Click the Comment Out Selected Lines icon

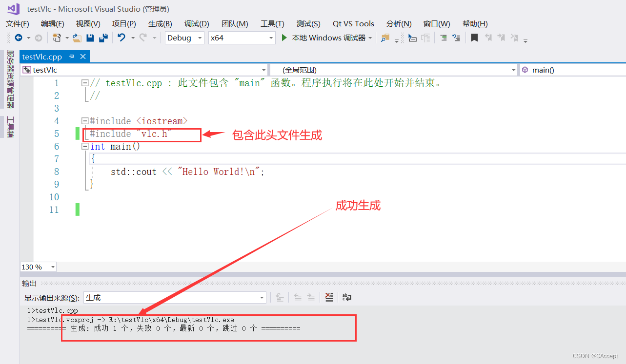pyautogui.click(x=444, y=38)
